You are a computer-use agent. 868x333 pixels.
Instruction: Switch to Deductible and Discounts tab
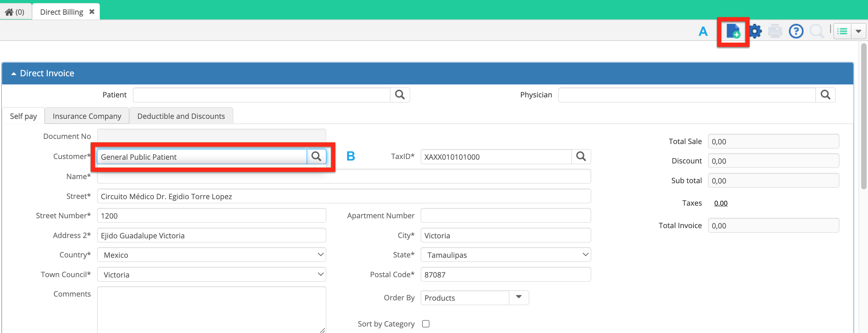(x=181, y=116)
